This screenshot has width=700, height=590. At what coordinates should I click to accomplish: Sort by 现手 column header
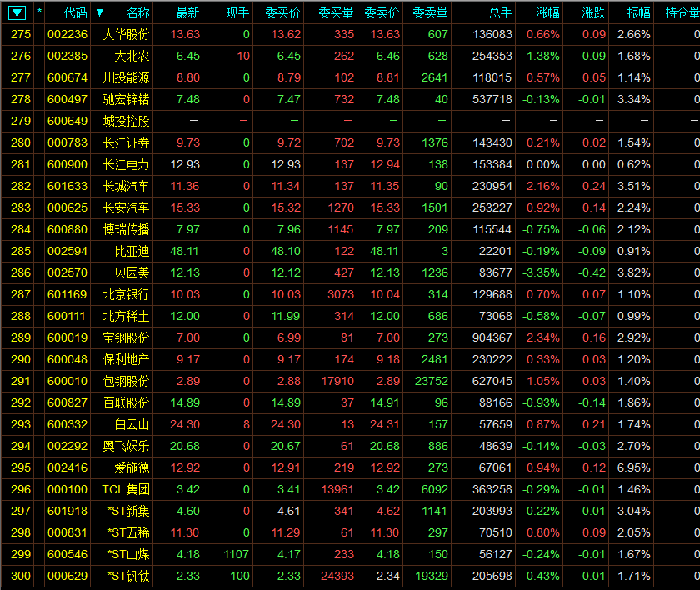pyautogui.click(x=237, y=13)
